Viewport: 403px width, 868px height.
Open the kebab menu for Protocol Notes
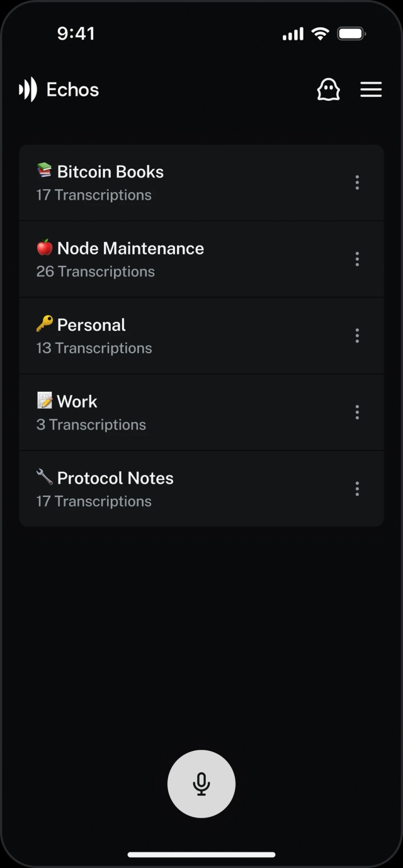[357, 489]
